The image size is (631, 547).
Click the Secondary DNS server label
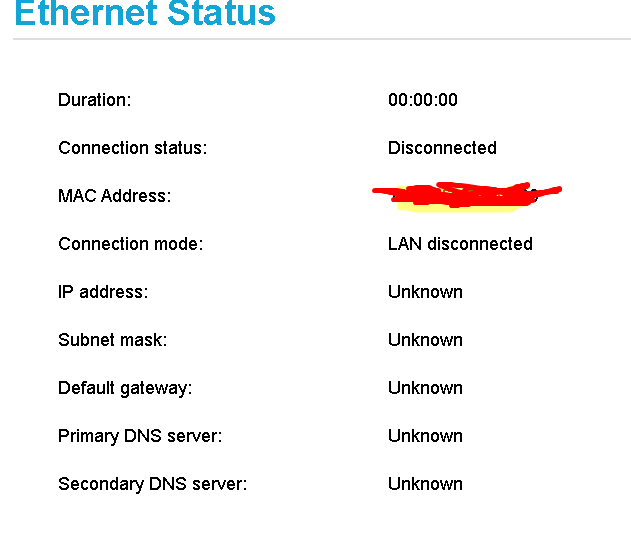152,484
